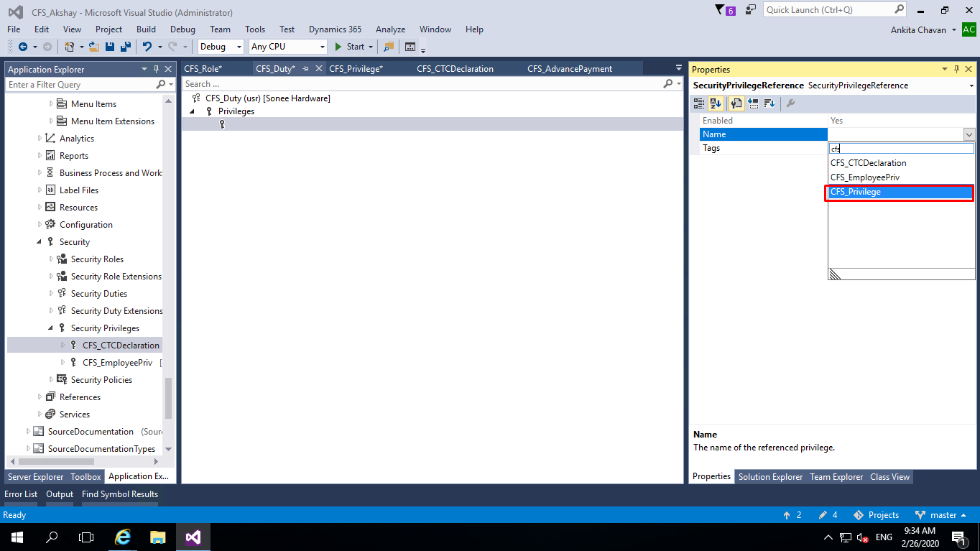Open Task View on the taskbar

(86, 537)
